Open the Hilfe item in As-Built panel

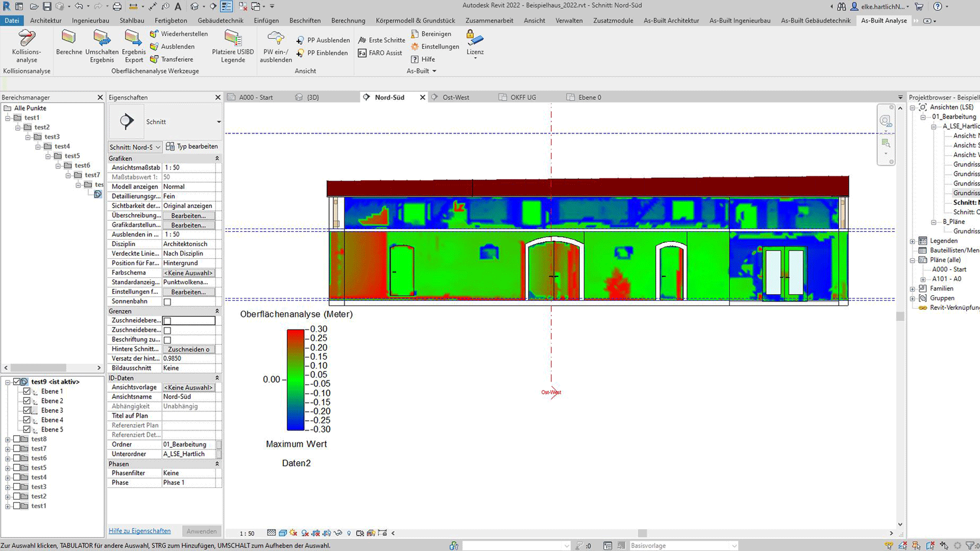(x=423, y=59)
